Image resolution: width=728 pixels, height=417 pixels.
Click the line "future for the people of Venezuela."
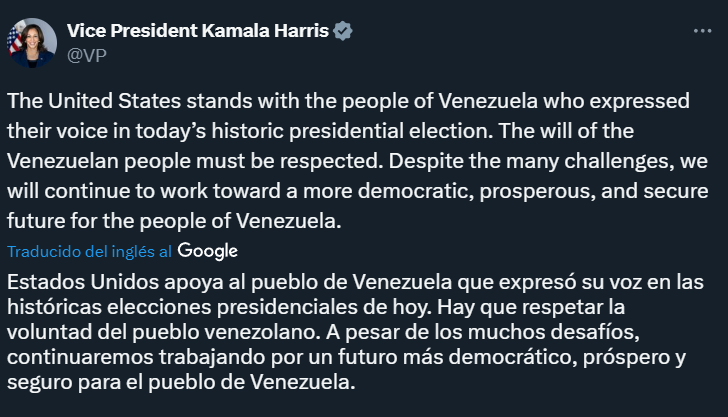[174, 221]
